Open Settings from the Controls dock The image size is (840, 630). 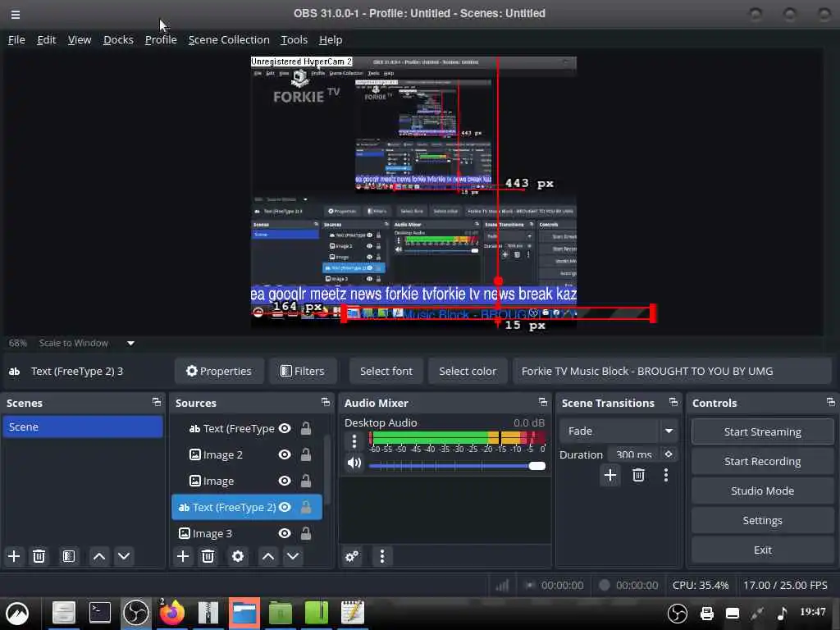coord(762,520)
